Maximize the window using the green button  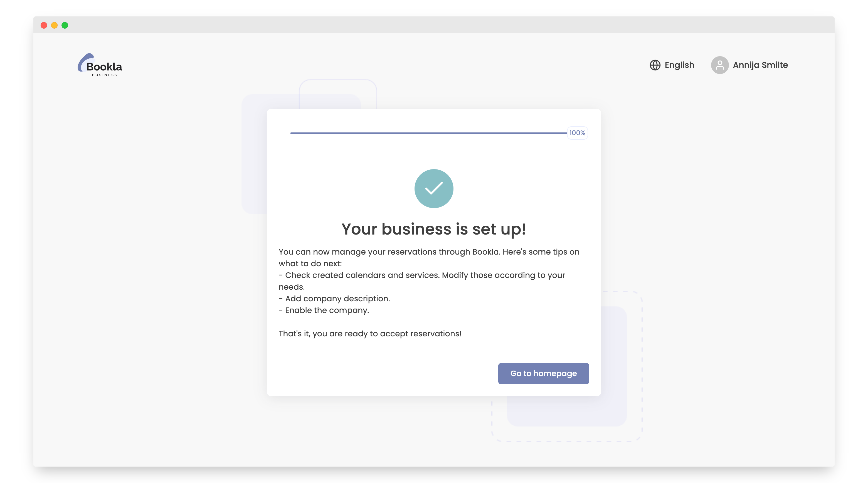pos(65,25)
